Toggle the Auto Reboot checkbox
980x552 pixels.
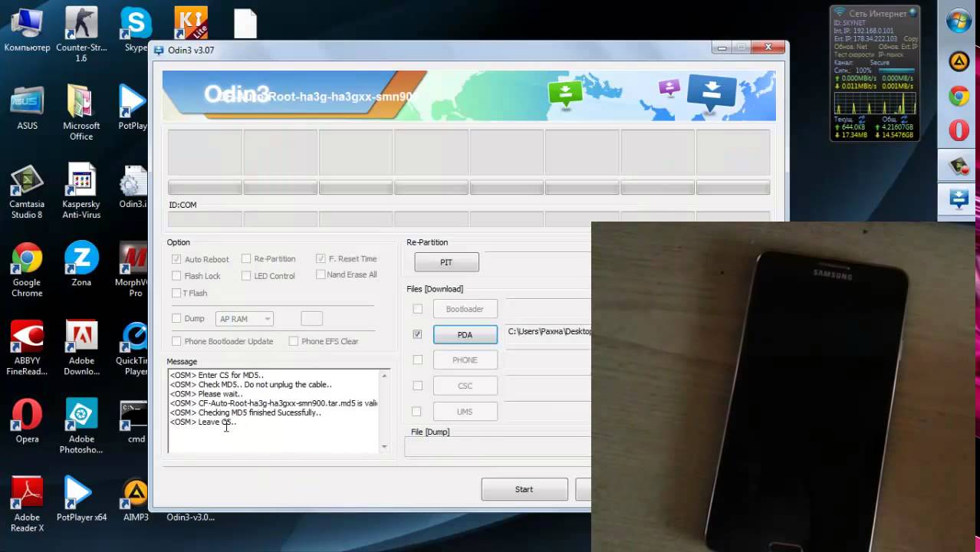pyautogui.click(x=176, y=259)
